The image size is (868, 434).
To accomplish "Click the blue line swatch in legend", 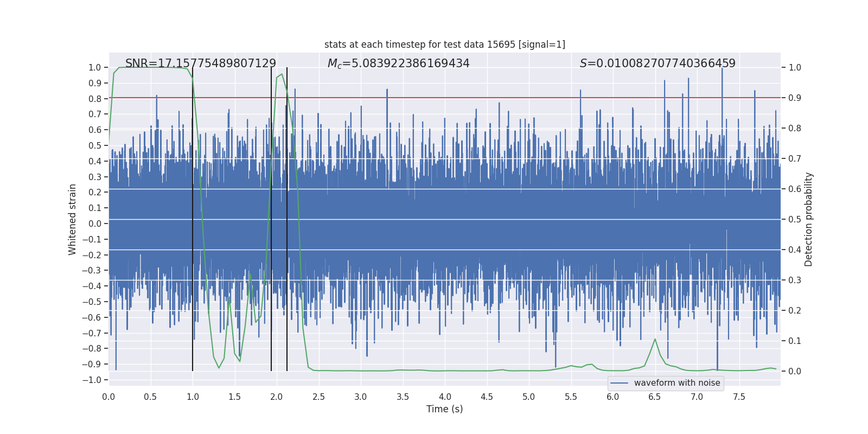I will tap(620, 383).
